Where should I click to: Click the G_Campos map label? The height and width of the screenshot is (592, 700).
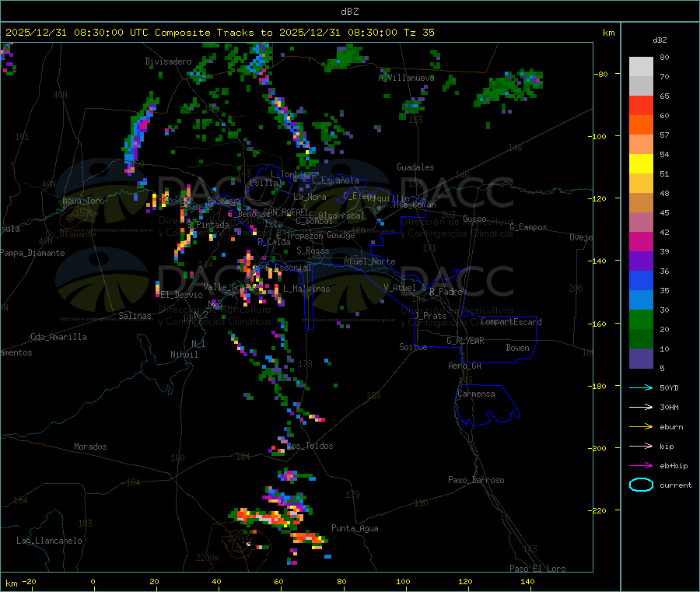point(528,227)
